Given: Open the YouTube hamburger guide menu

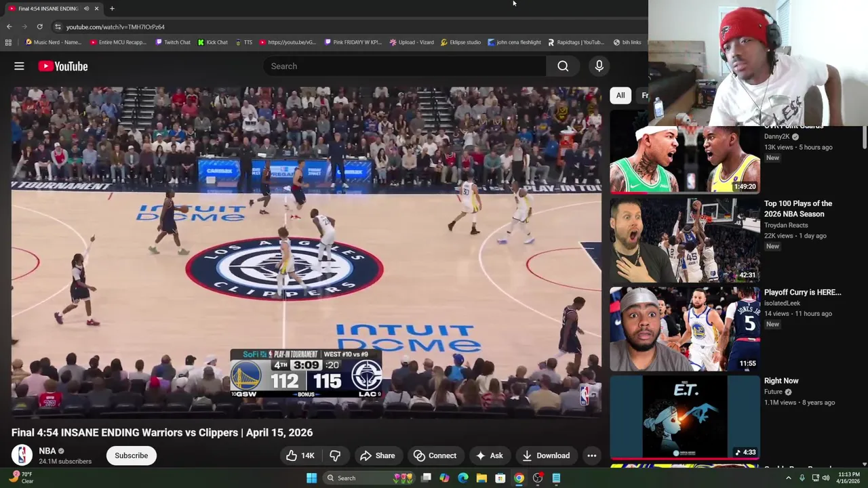Looking at the screenshot, I should coord(19,66).
